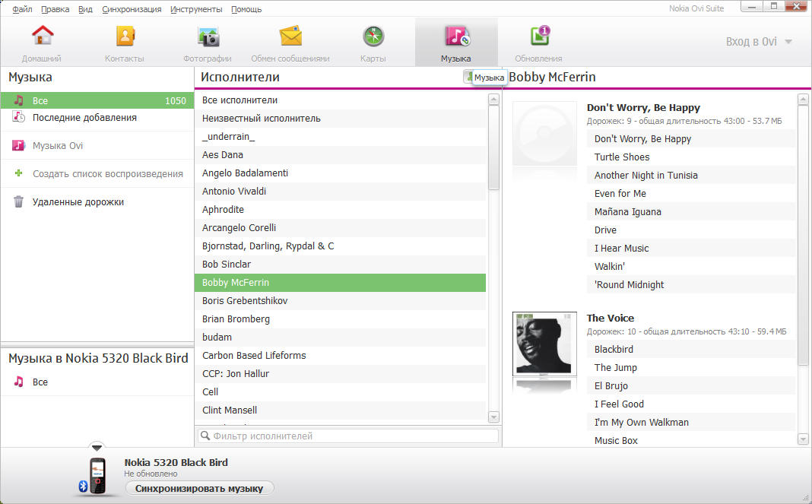Open the Maps (Карты) compass icon
The width and height of the screenshot is (812, 504).
[x=373, y=36]
